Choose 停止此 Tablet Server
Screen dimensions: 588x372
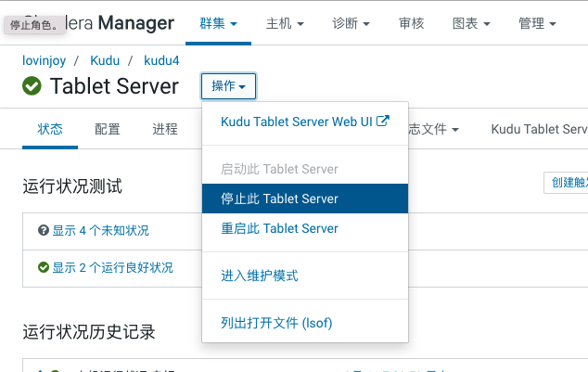point(305,199)
